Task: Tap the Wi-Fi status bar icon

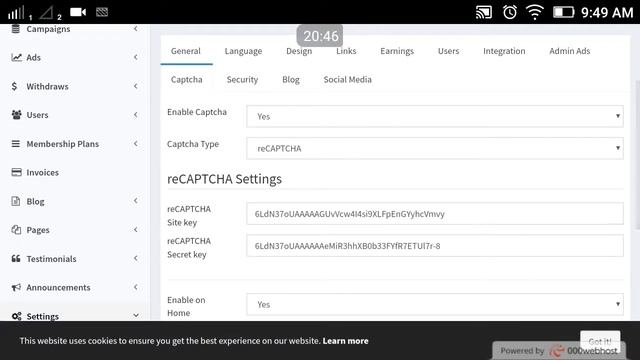Action: [535, 12]
